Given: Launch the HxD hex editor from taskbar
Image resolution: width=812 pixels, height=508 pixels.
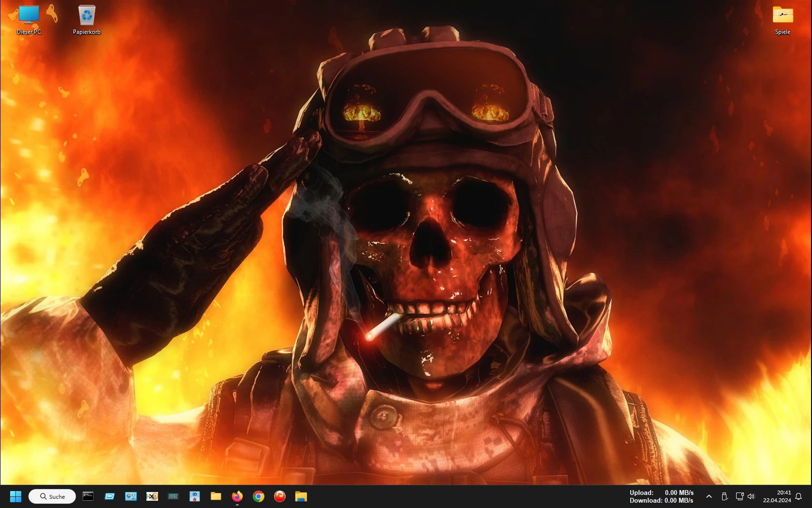Looking at the screenshot, I should tap(152, 496).
